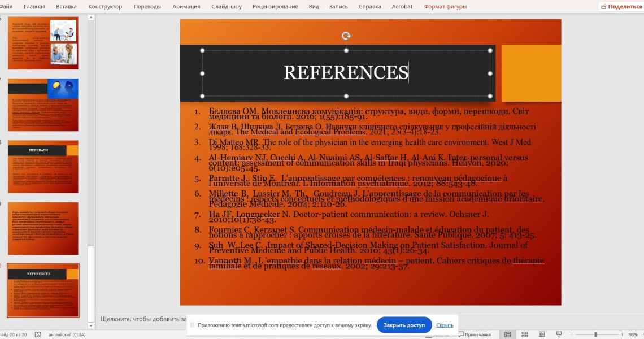Image resolution: width=644 pixels, height=339 pixels.
Task: Select the Запись tab
Action: [x=338, y=7]
